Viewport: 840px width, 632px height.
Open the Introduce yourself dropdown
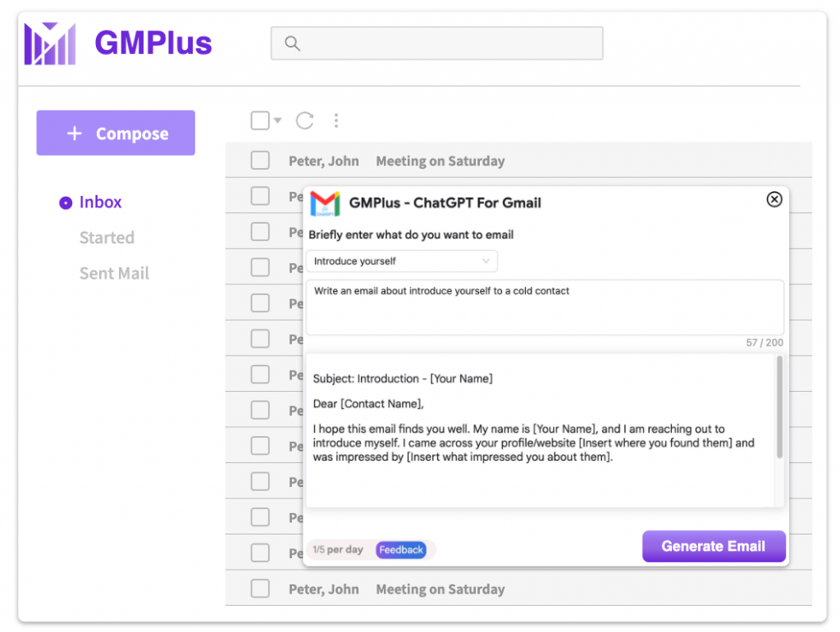(402, 261)
